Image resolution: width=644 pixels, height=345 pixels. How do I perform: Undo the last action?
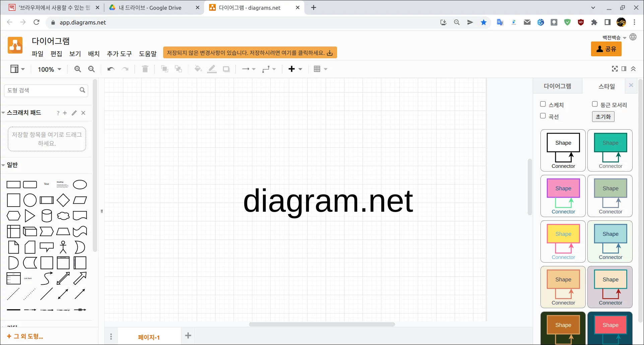click(x=111, y=69)
